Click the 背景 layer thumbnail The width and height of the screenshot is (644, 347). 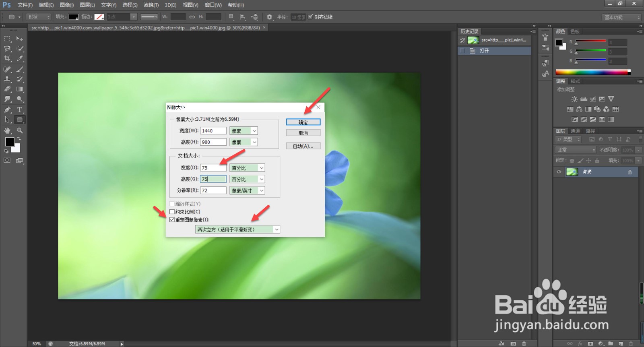pos(572,172)
